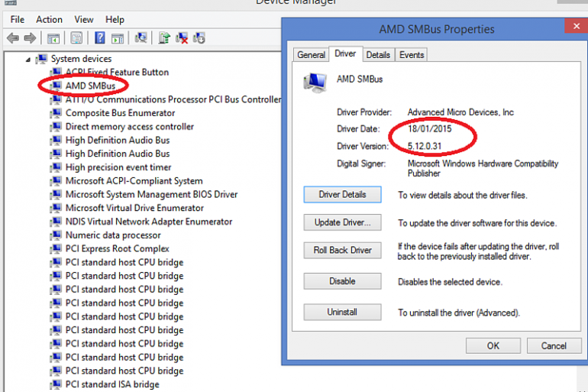Switch to the Events tab
This screenshot has width=588, height=392.
point(412,54)
